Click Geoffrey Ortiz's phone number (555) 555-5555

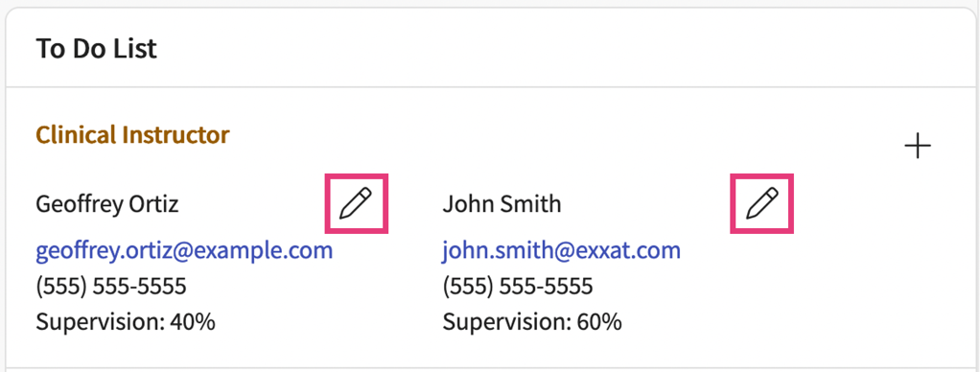[110, 287]
